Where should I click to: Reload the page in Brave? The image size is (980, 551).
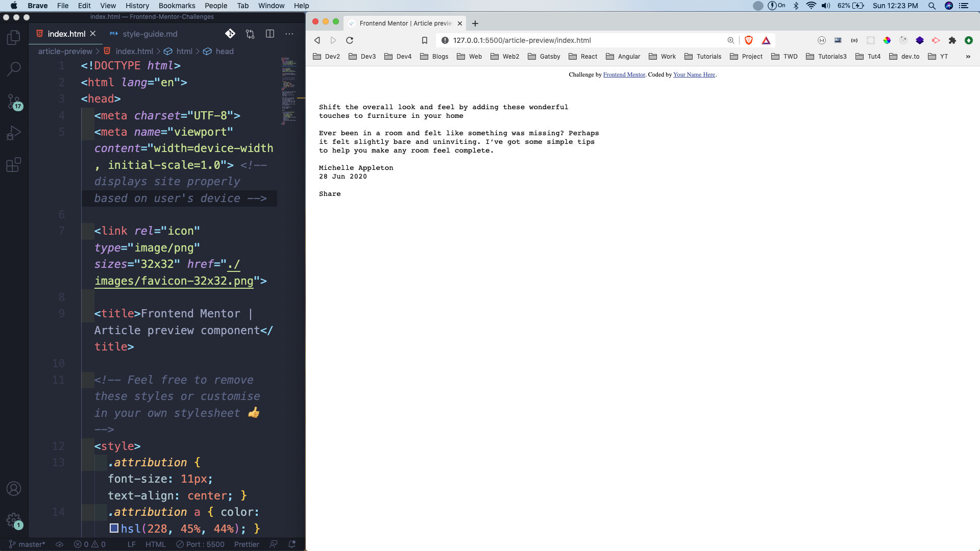tap(350, 40)
